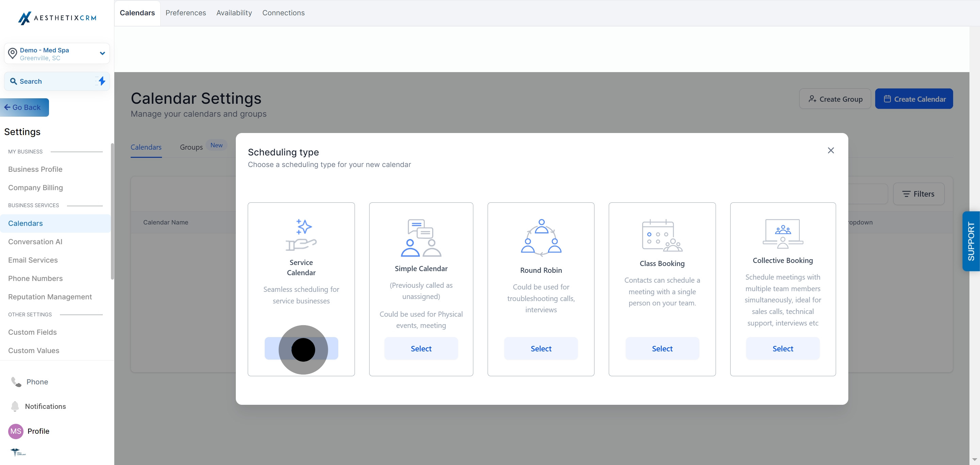Click the Round Robin rotation icon
980x465 pixels.
(541, 238)
